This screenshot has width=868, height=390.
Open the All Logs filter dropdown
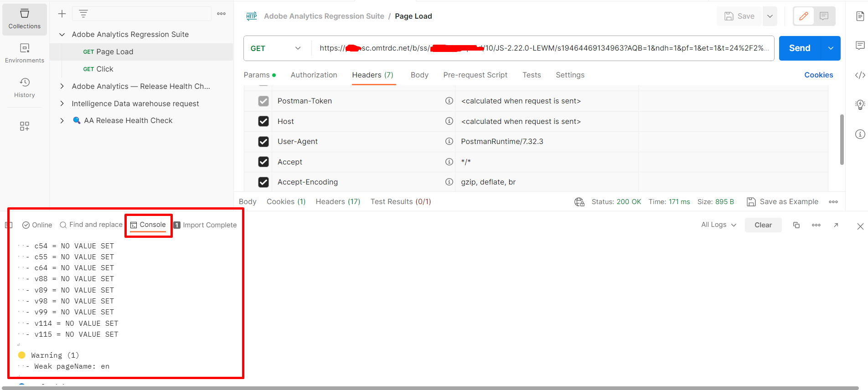pos(719,225)
